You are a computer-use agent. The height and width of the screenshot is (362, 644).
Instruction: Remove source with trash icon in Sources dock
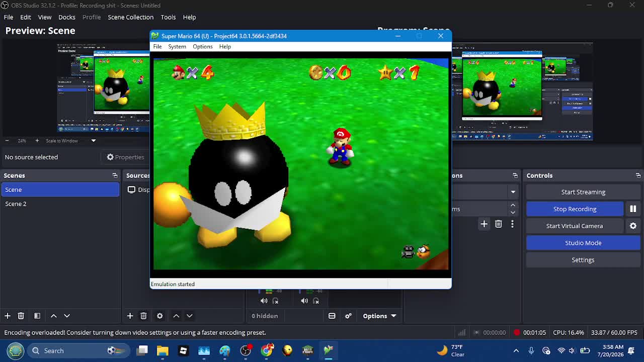143,316
